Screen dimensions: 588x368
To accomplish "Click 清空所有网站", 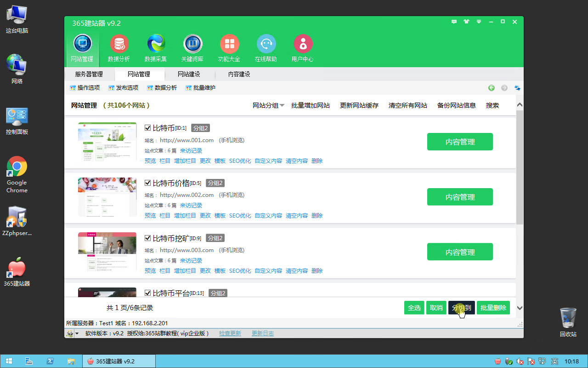I will [x=408, y=105].
